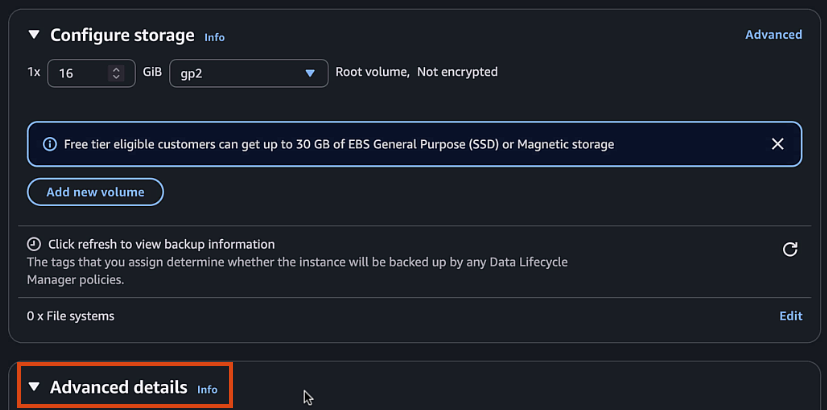Click the volume size stepper arrows

pyautogui.click(x=116, y=73)
